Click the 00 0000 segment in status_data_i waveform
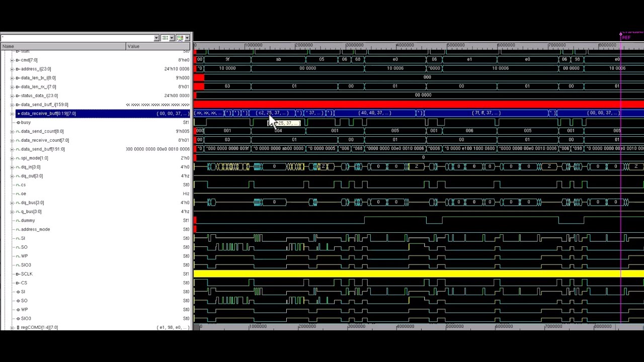Image resolution: width=644 pixels, height=362 pixels. [423, 95]
